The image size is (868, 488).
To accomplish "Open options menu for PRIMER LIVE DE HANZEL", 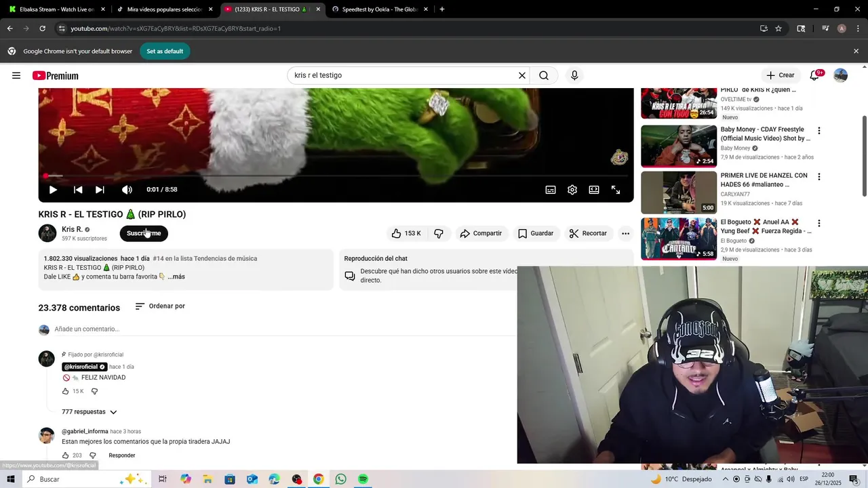I will (818, 177).
